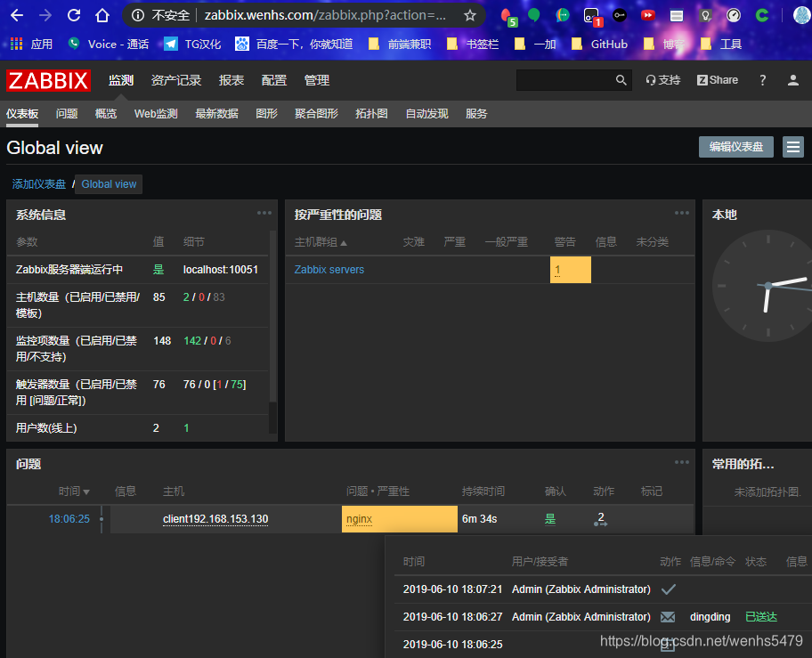812x658 pixels.
Task: Click the 编辑仪表盘 button
Action: pyautogui.click(x=735, y=147)
